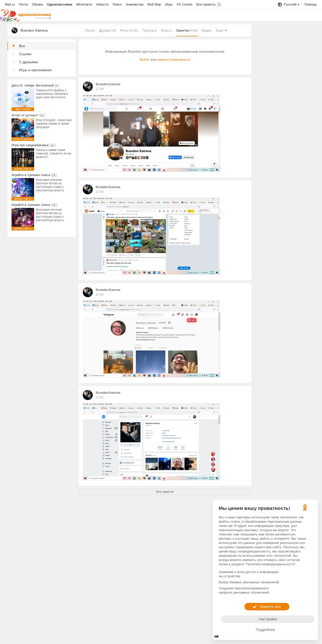Click the 17:04 timestamp

pos(100,295)
